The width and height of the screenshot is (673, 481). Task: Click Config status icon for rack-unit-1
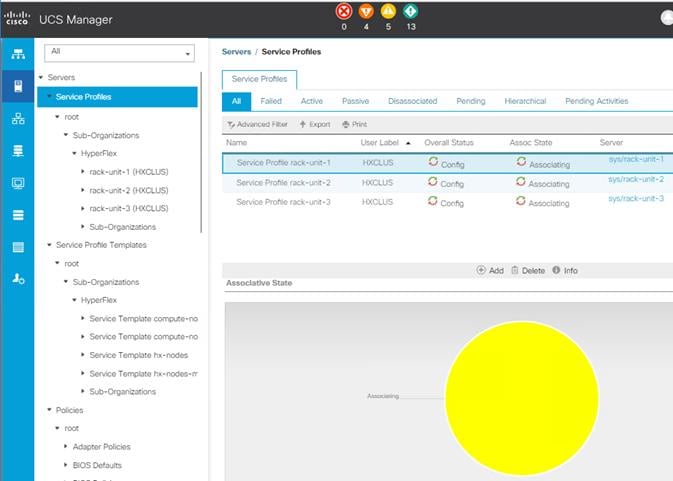click(x=433, y=161)
